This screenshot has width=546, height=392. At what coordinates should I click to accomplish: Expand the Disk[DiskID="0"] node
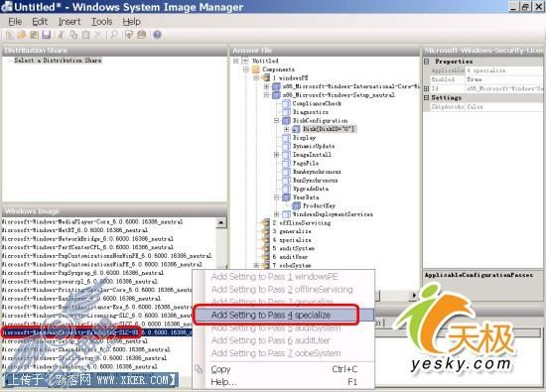[287, 129]
